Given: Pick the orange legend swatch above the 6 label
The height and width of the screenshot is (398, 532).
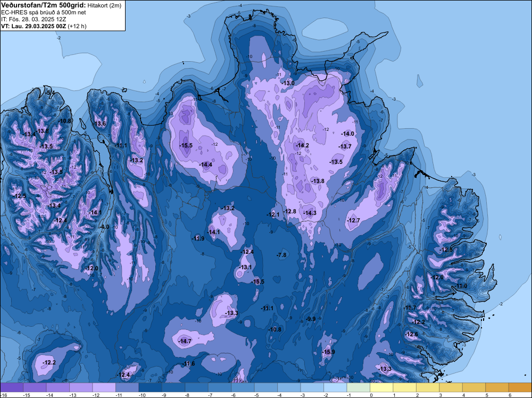Looking at the screenshot, I should pyautogui.click(x=520, y=387).
